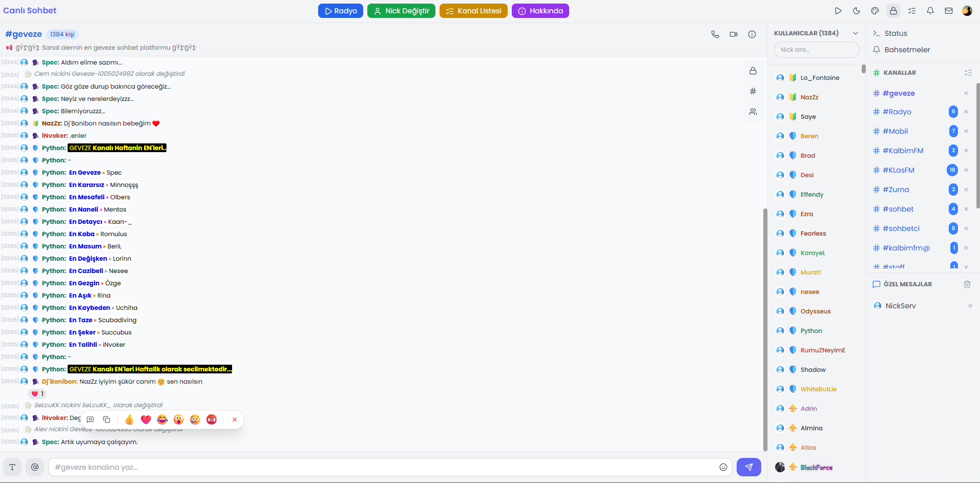The height and width of the screenshot is (483, 980).
Task: Open the NickServ private message
Action: tap(901, 305)
